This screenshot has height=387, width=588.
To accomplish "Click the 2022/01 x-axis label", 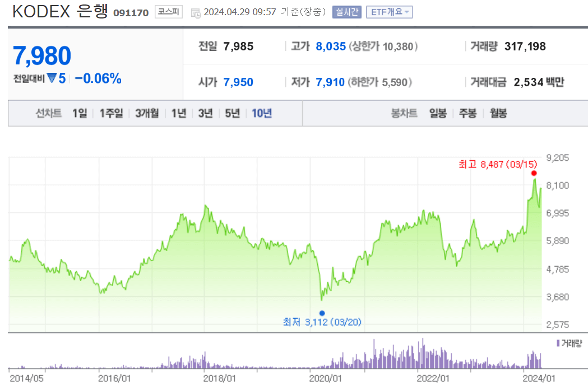I will coord(433,379).
